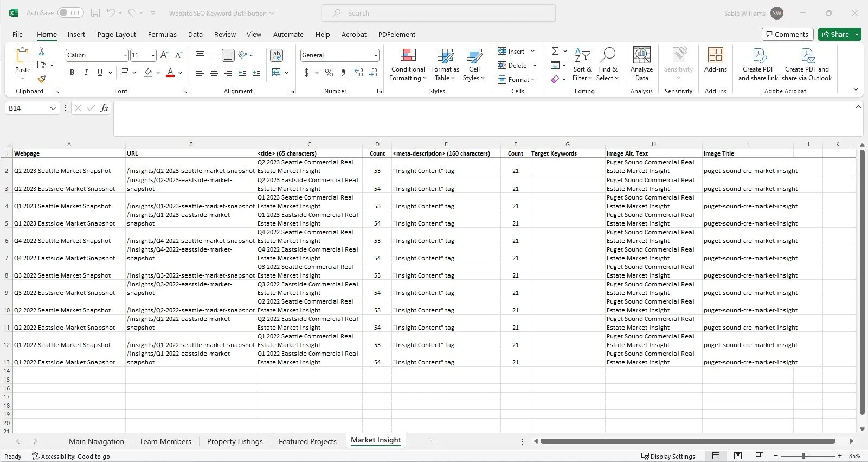
Task: Click the zoom slider handle
Action: 804,456
